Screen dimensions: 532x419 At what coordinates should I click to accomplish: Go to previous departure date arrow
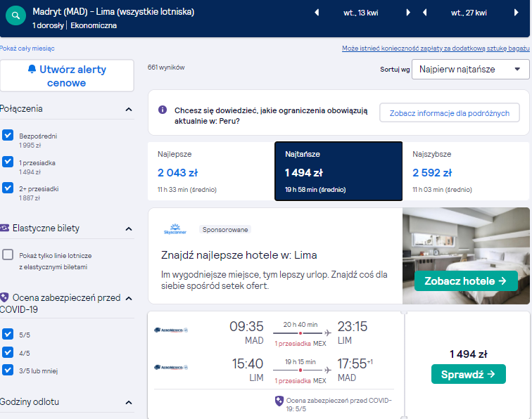[317, 13]
